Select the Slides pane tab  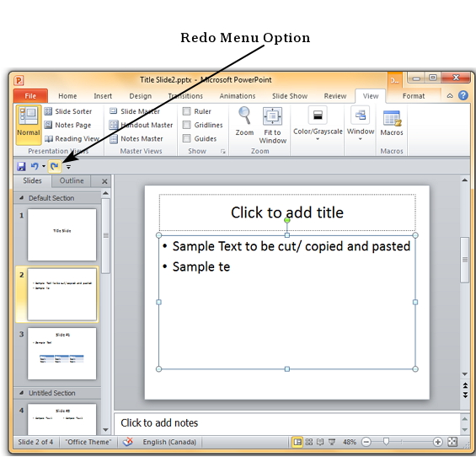tap(32, 180)
